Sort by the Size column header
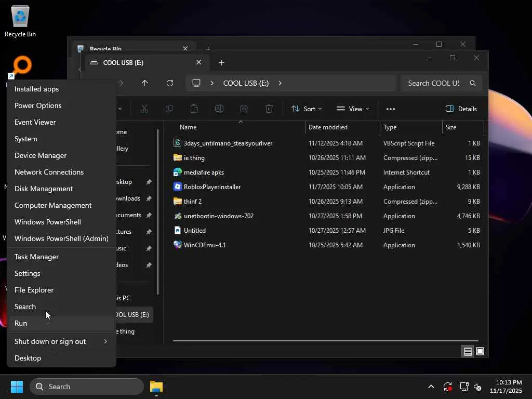 coord(451,127)
